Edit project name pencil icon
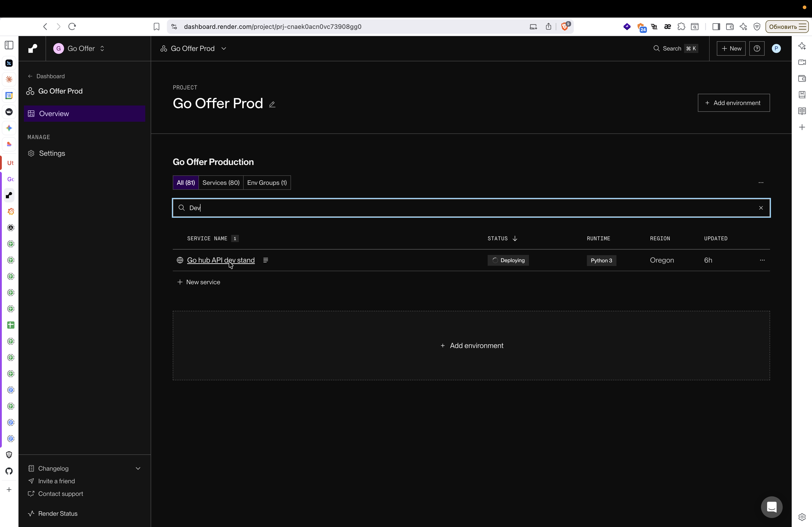Image resolution: width=812 pixels, height=527 pixels. (x=272, y=104)
